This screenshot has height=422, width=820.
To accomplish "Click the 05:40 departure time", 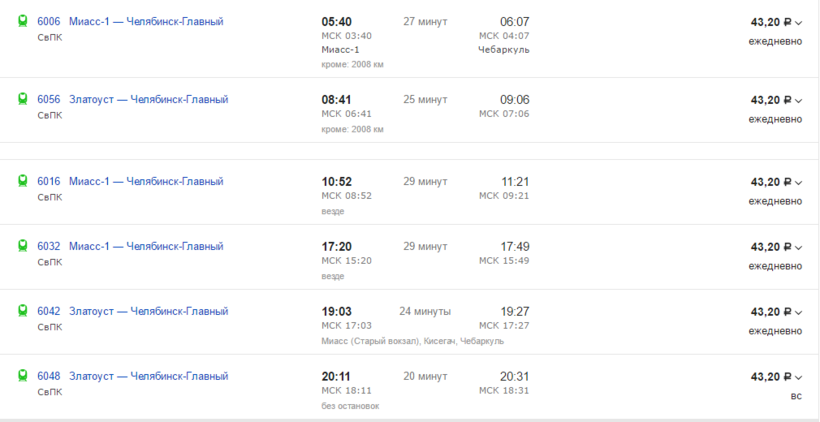I will tap(336, 21).
